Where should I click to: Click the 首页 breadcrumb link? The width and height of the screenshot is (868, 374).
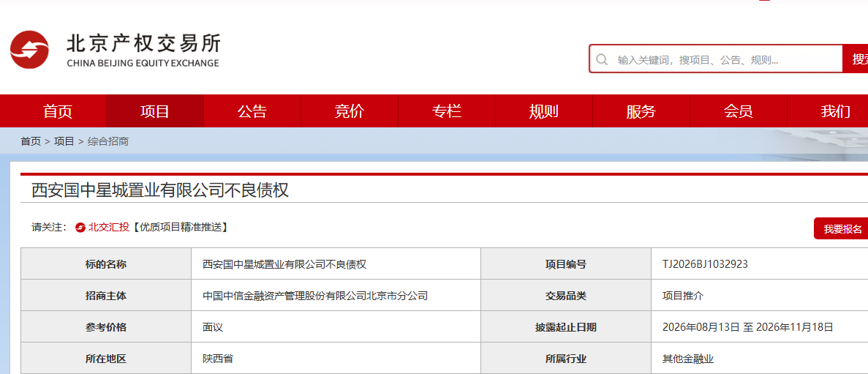[31, 141]
